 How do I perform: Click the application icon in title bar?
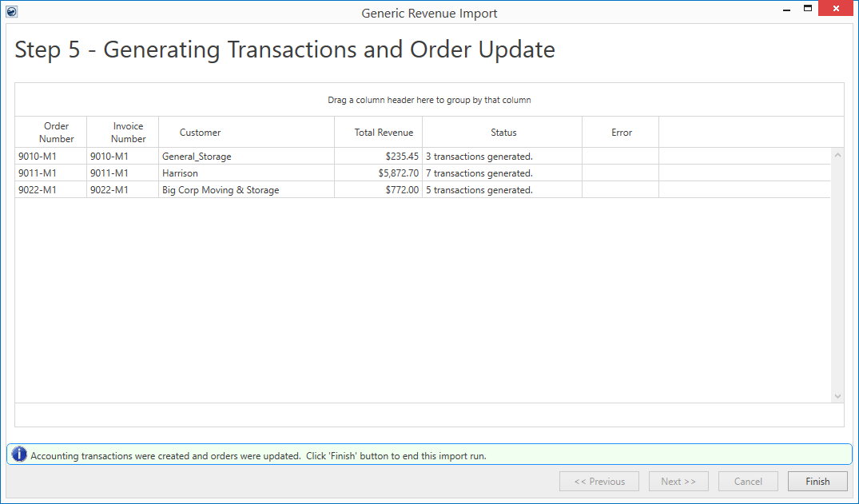tap(11, 12)
